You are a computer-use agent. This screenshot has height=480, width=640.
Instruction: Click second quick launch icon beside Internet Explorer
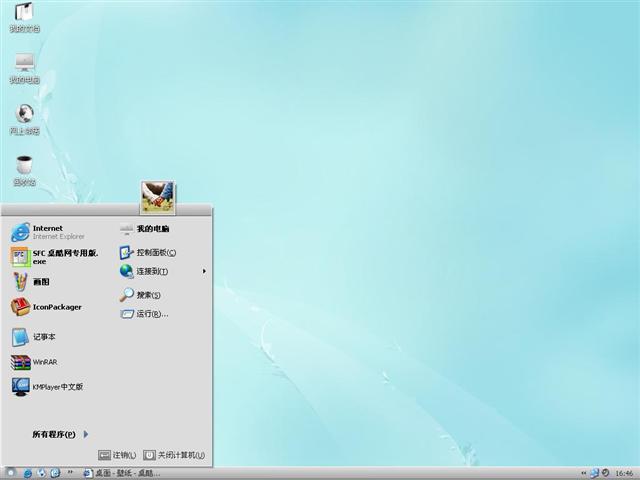pos(42,473)
